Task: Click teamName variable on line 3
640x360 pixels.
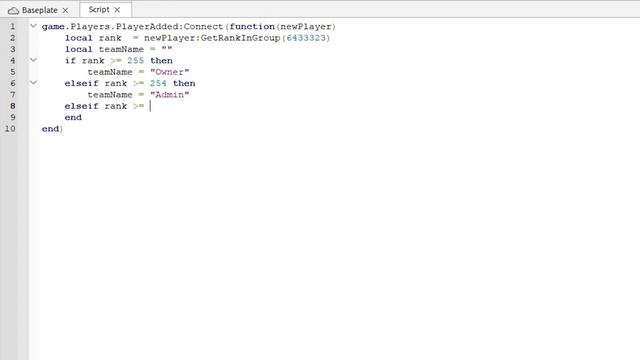Action: (121, 49)
